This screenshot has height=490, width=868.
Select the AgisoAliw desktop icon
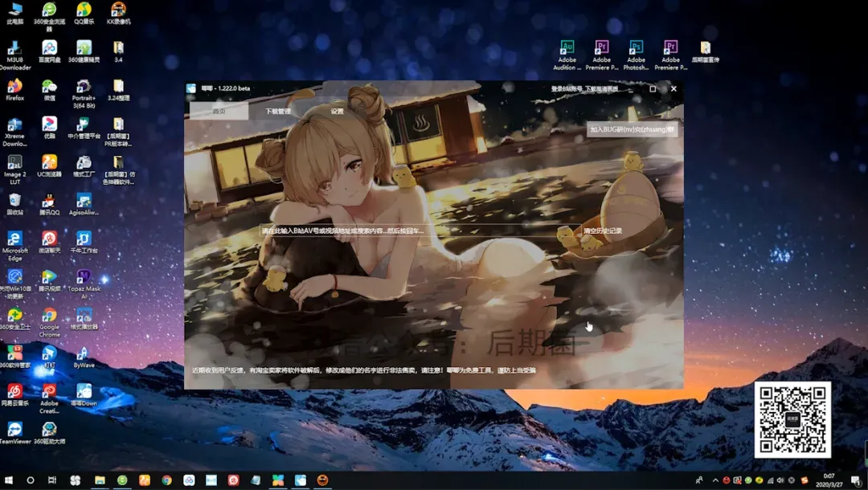(x=84, y=205)
